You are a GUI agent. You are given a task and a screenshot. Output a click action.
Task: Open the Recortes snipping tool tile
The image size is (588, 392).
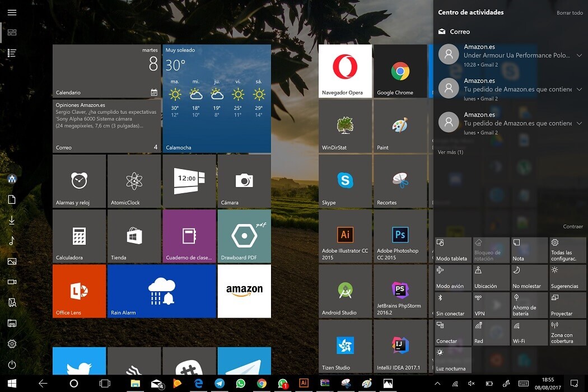tap(400, 181)
